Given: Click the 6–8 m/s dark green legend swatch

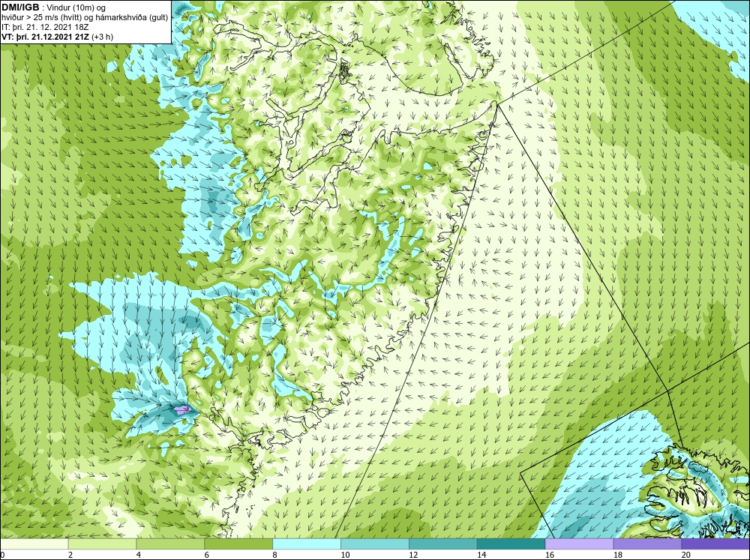Looking at the screenshot, I should (x=238, y=544).
